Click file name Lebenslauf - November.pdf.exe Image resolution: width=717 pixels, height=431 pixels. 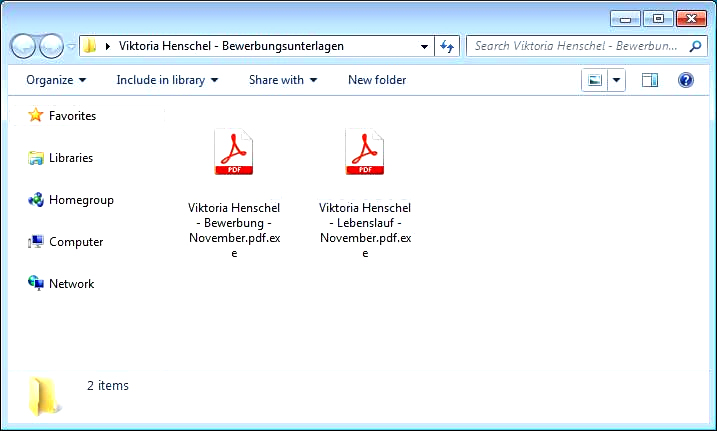(x=365, y=230)
